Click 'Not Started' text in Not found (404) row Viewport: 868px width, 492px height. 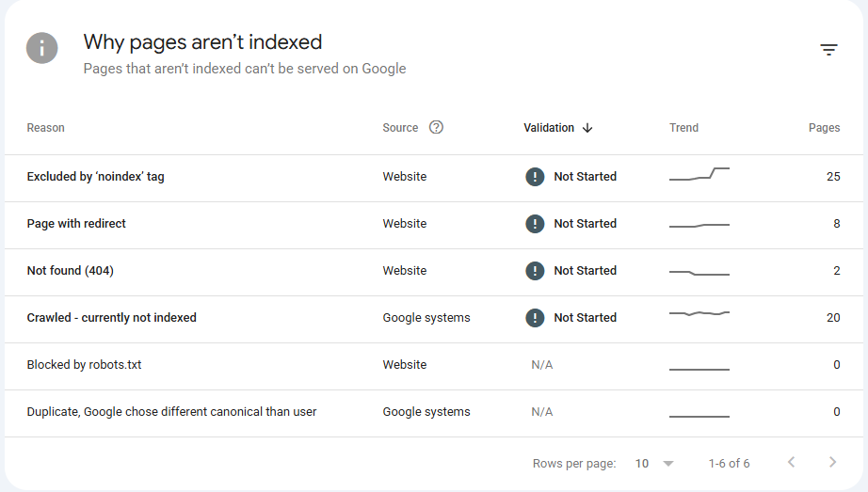[586, 271]
